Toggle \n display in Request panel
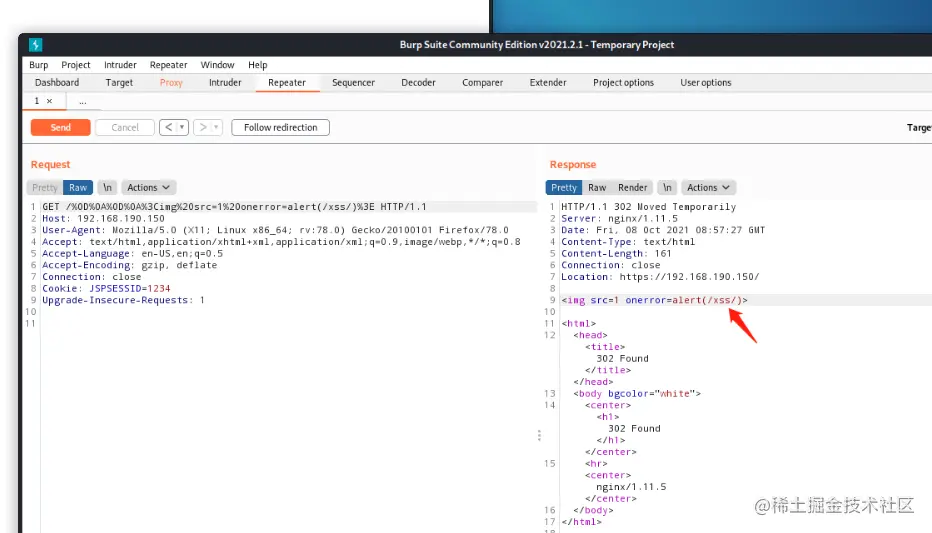This screenshot has height=533, width=932. pos(107,187)
